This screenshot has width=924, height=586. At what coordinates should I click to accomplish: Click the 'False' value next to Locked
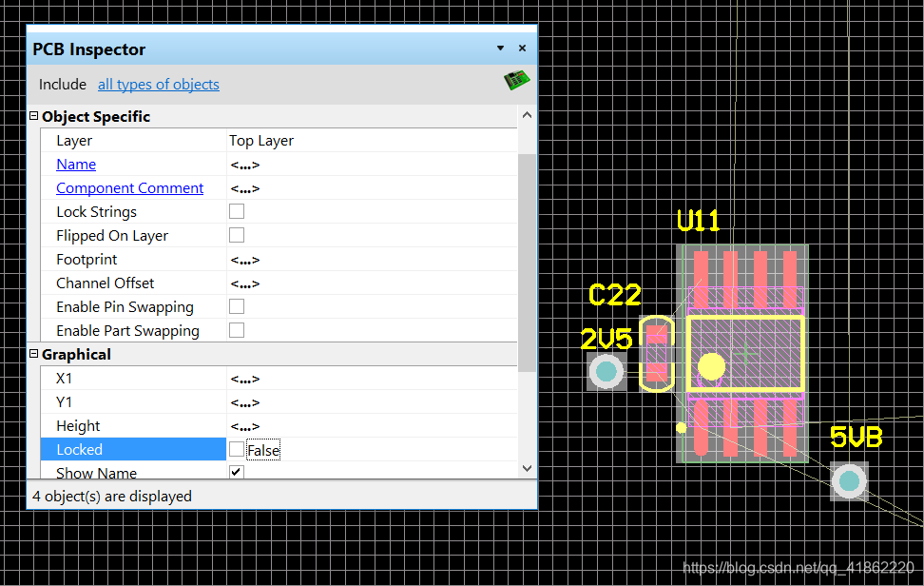coord(263,450)
